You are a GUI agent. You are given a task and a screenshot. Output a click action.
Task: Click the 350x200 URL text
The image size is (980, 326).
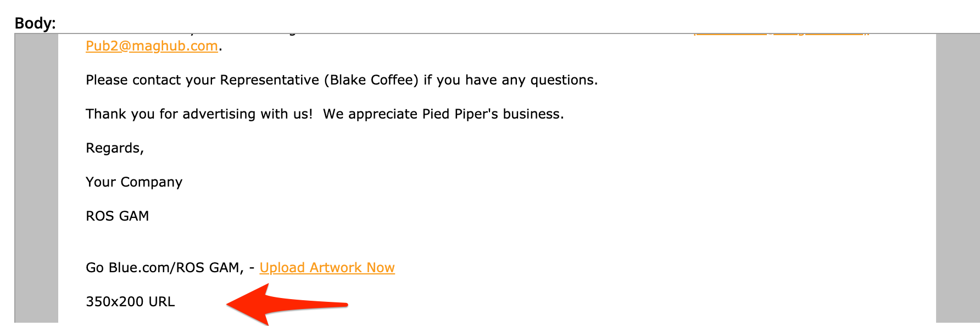pos(130,302)
